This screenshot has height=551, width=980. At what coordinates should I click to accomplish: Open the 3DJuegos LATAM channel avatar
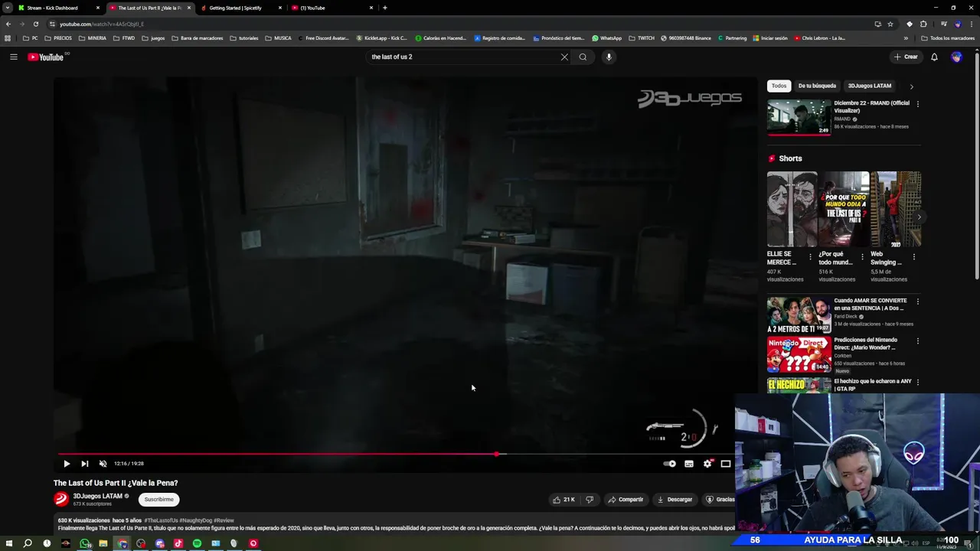tap(61, 500)
